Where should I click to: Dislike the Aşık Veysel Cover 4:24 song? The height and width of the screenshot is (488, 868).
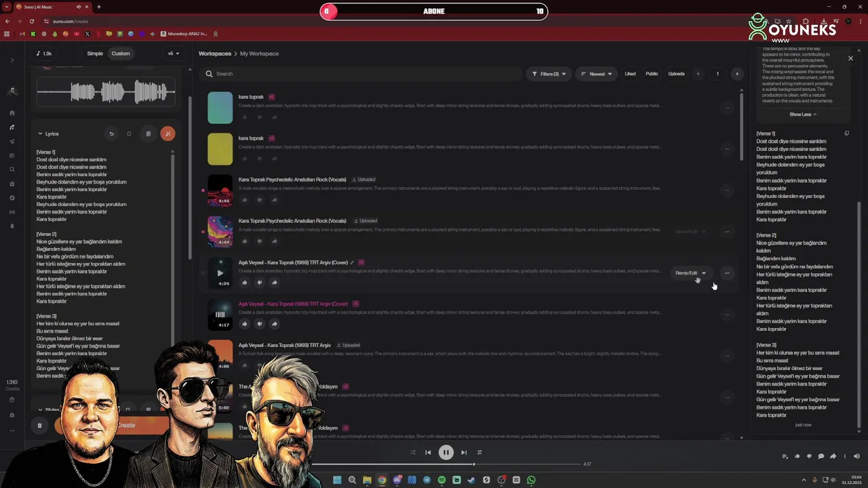[259, 283]
